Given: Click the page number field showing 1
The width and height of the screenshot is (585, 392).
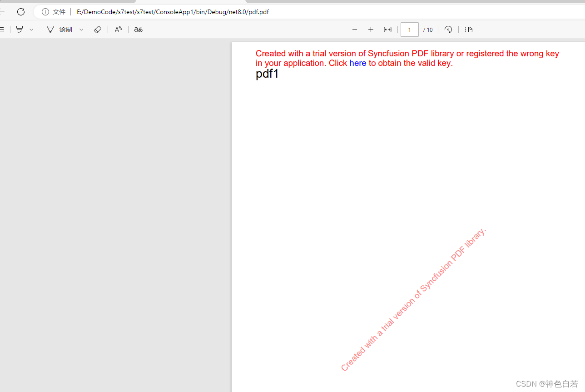Looking at the screenshot, I should click(409, 30).
